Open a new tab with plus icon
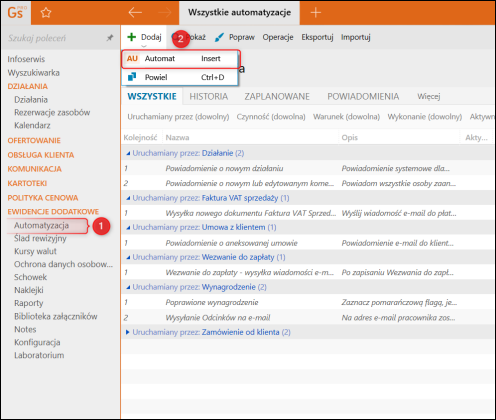Screen dimensions: 496x420 (x=315, y=13)
